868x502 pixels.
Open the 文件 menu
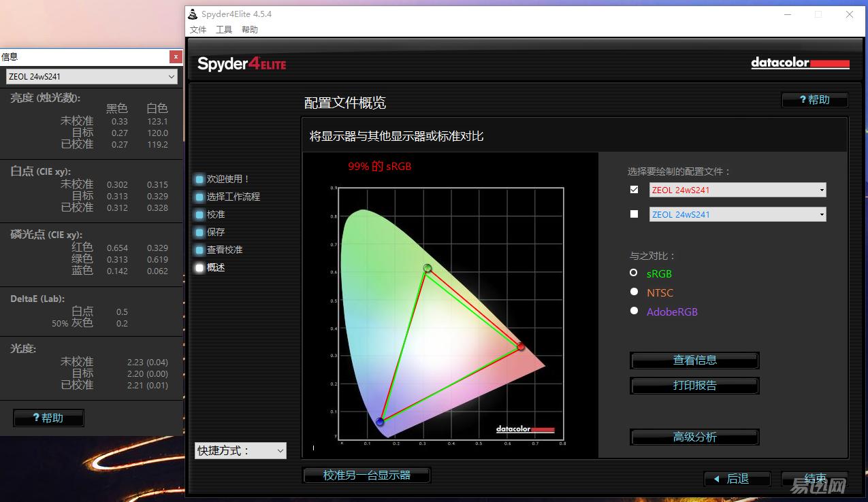point(198,29)
